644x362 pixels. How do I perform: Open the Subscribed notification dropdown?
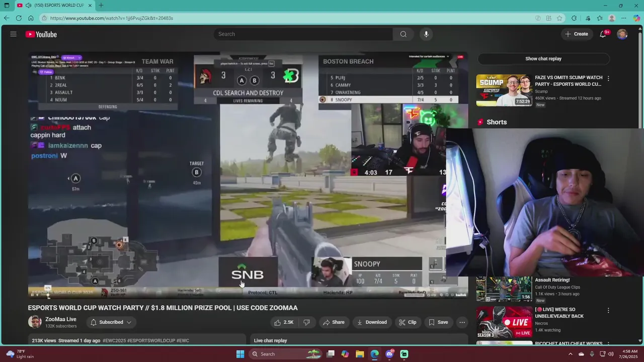click(111, 322)
